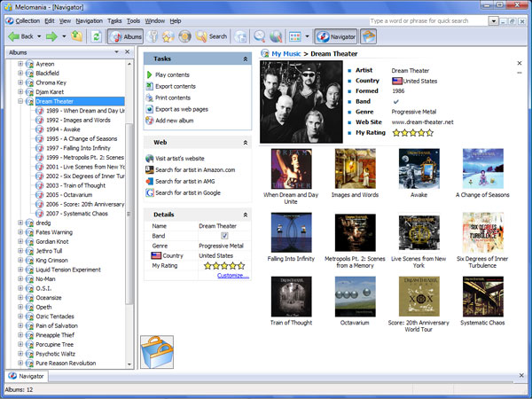This screenshot has width=532, height=399.
Task: Click the Albums view toolbar button
Action: (x=126, y=36)
